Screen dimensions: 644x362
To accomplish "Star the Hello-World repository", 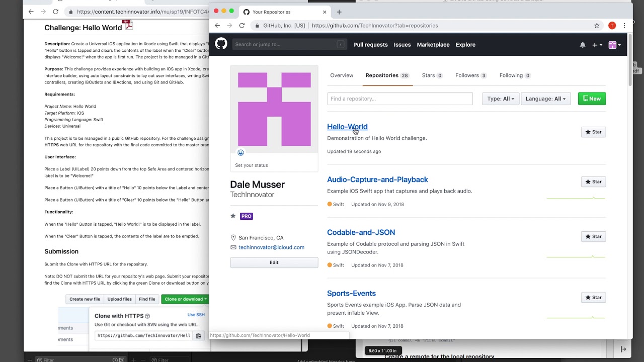I will (593, 132).
